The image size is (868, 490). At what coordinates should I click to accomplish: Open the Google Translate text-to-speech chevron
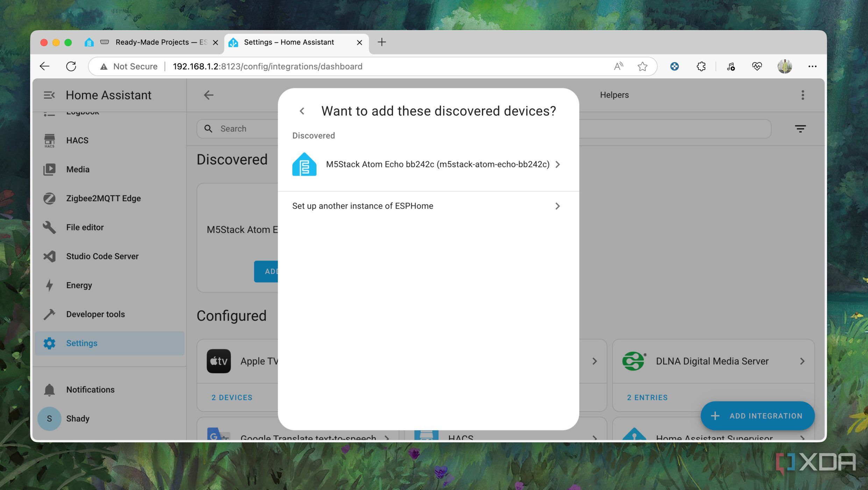tap(386, 437)
